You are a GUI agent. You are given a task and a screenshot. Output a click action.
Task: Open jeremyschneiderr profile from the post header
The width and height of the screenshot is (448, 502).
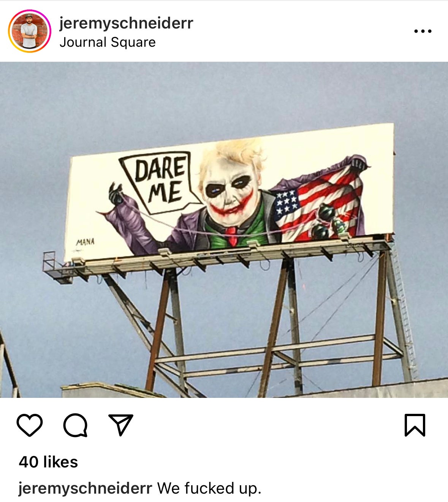pos(126,23)
